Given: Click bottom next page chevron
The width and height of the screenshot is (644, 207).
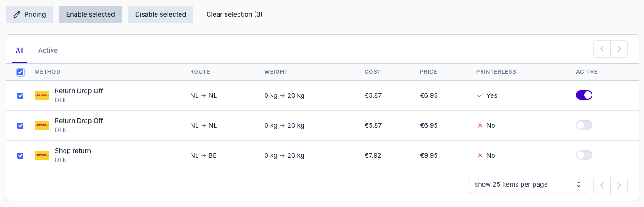Looking at the screenshot, I should [x=619, y=184].
